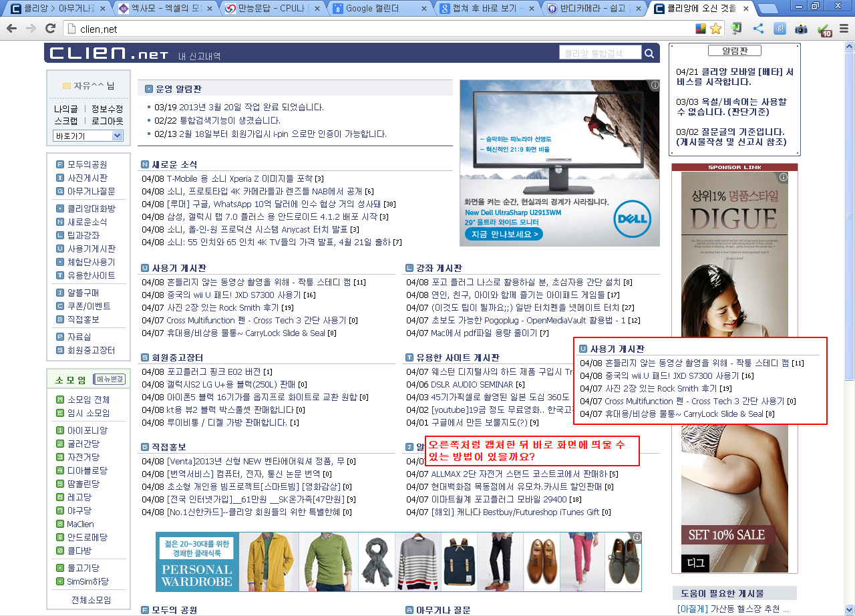This screenshot has width=855, height=616.
Task: Switch to the 엑사모 tab
Action: (165, 9)
